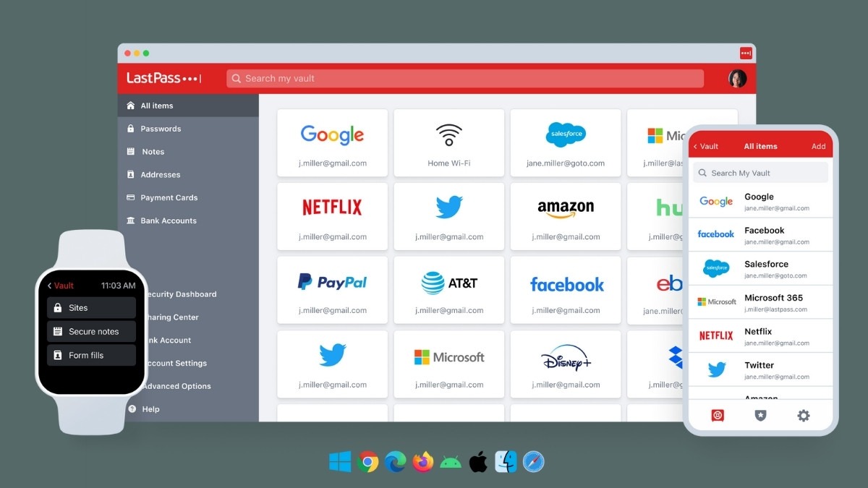The width and height of the screenshot is (868, 488).
Task: Open the Amazon vault card
Action: pyautogui.click(x=566, y=216)
